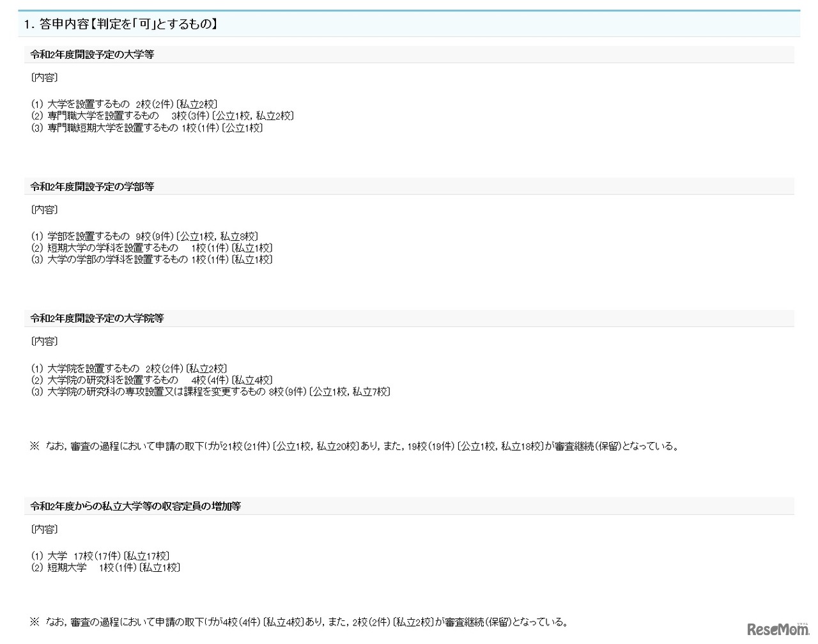Image resolution: width=818 pixels, height=644 pixels.
Task: Click the note mentioning "取下げが21校(21件)"
Action: [x=355, y=447]
